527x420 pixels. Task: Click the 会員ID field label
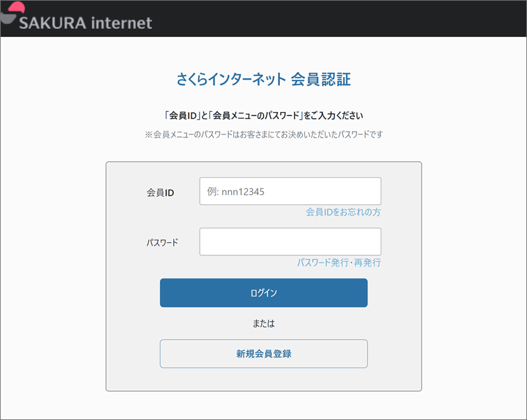click(x=160, y=192)
